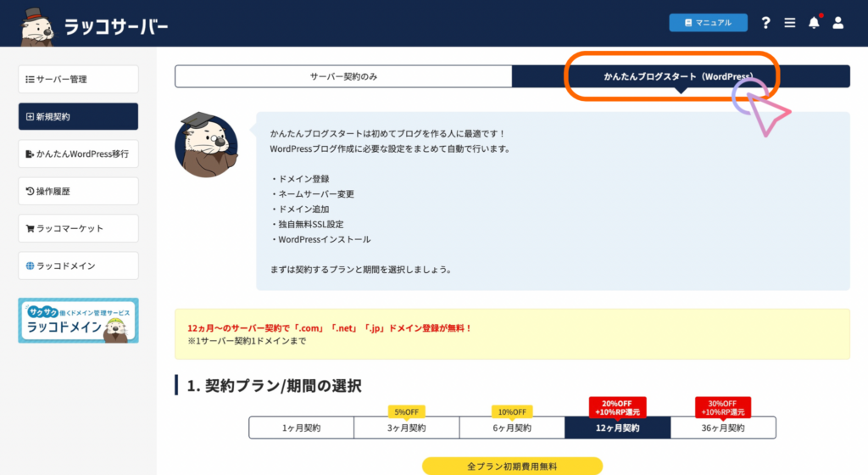Click the 全プラン初期費用無料 yellow button

pyautogui.click(x=512, y=467)
